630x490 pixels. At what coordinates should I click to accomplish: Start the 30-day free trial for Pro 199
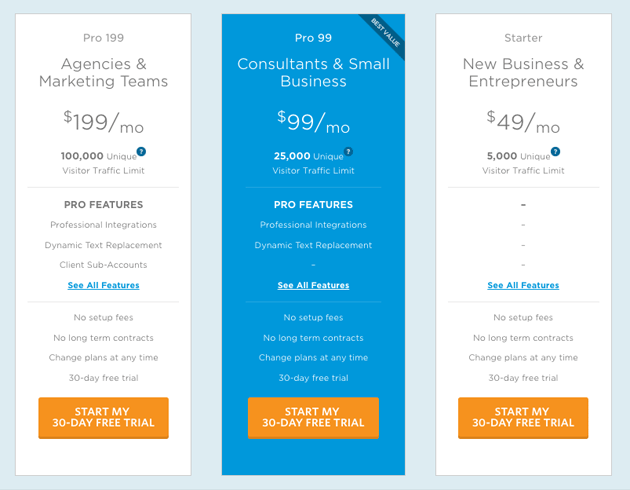click(104, 418)
